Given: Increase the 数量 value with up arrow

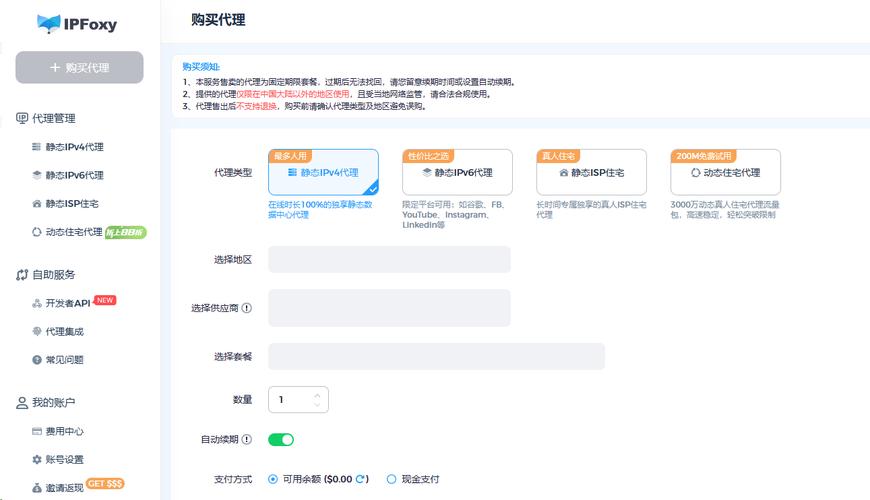Looking at the screenshot, I should click(317, 395).
